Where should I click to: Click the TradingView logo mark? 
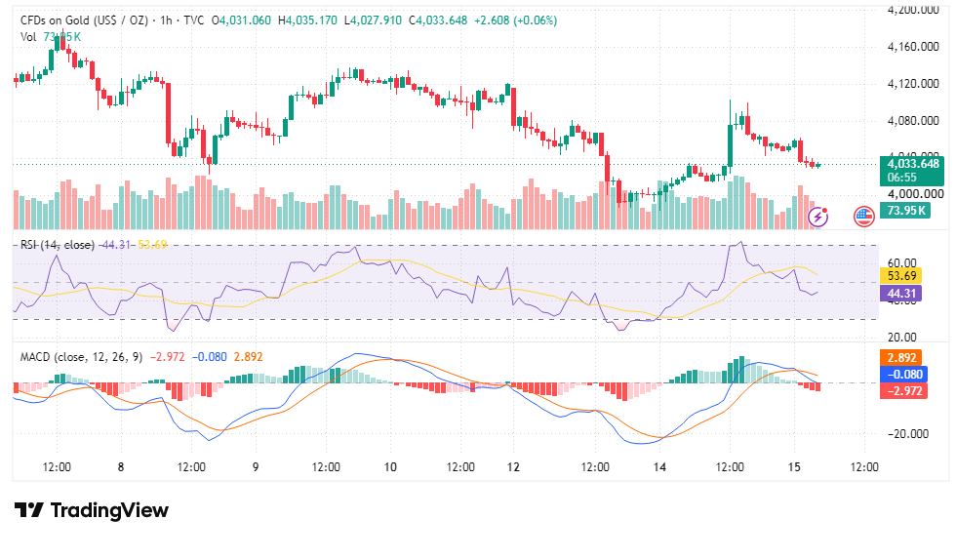tap(28, 510)
